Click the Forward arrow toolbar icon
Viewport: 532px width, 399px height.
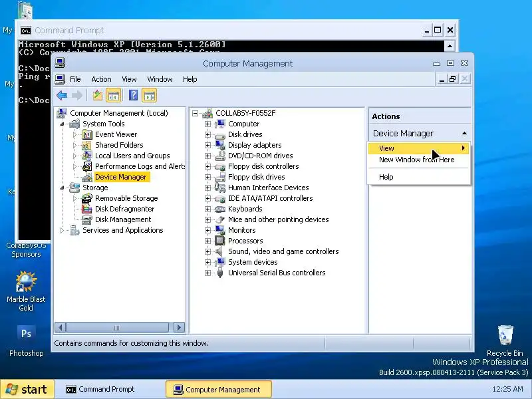[x=77, y=96]
